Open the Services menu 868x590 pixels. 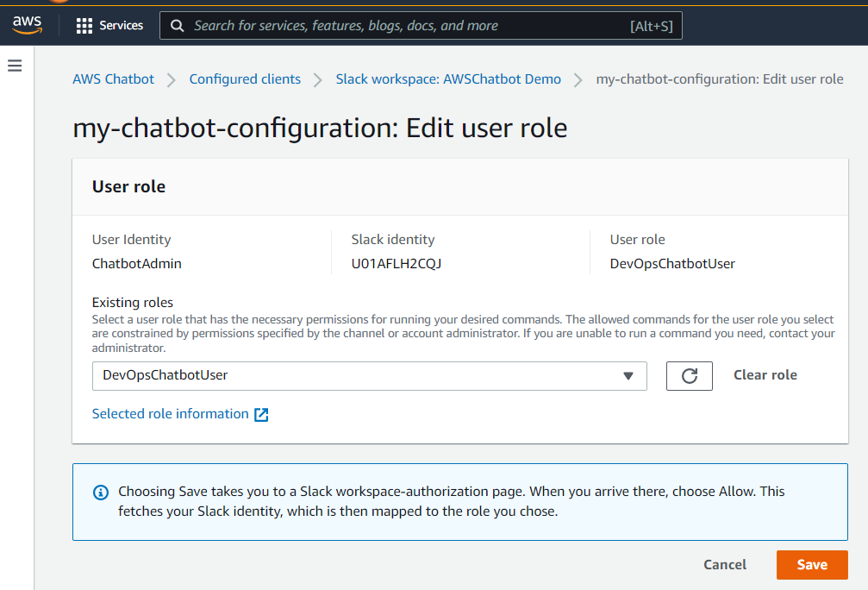[109, 25]
